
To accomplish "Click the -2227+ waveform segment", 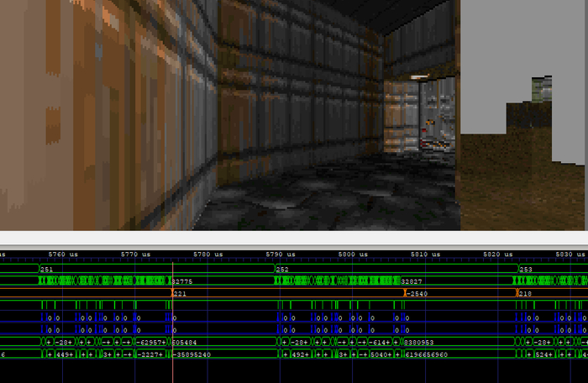I will tap(150, 354).
